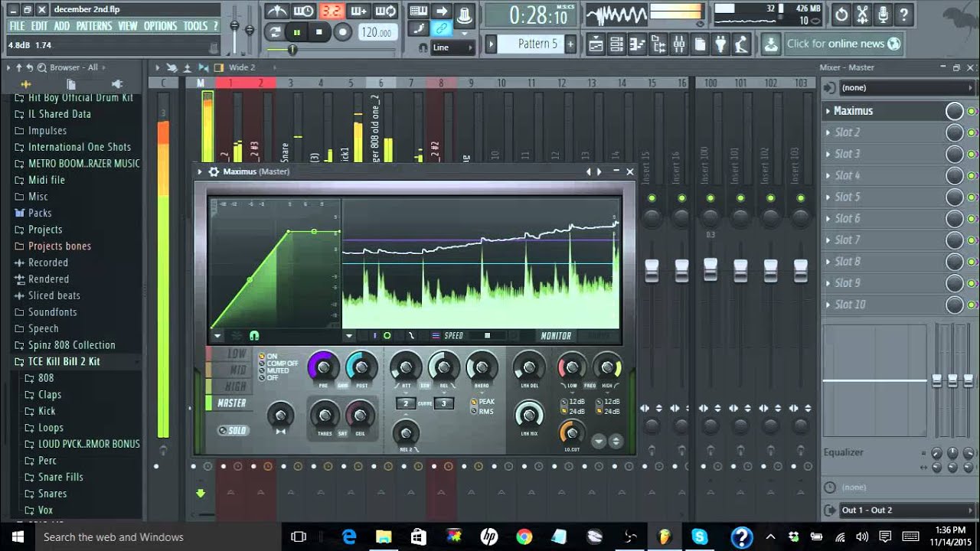The height and width of the screenshot is (551, 980).
Task: Click the Maximus SPEED slider
Action: 486,335
